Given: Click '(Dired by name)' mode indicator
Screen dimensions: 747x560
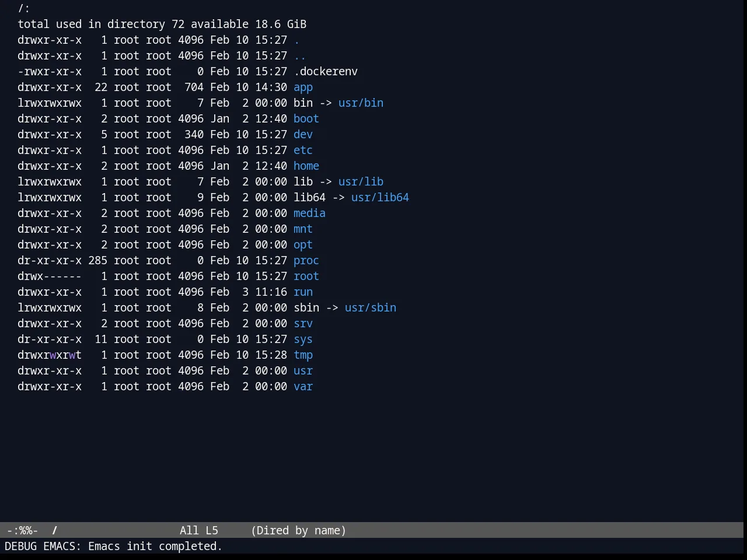Looking at the screenshot, I should coord(298,530).
